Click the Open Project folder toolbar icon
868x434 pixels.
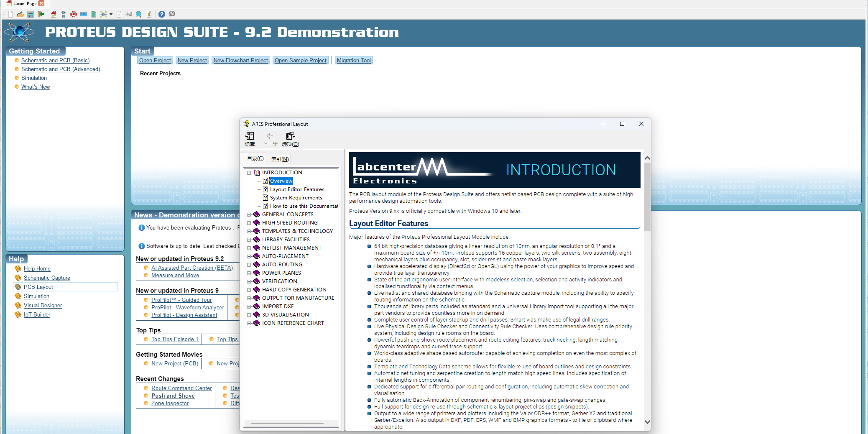pos(20,14)
